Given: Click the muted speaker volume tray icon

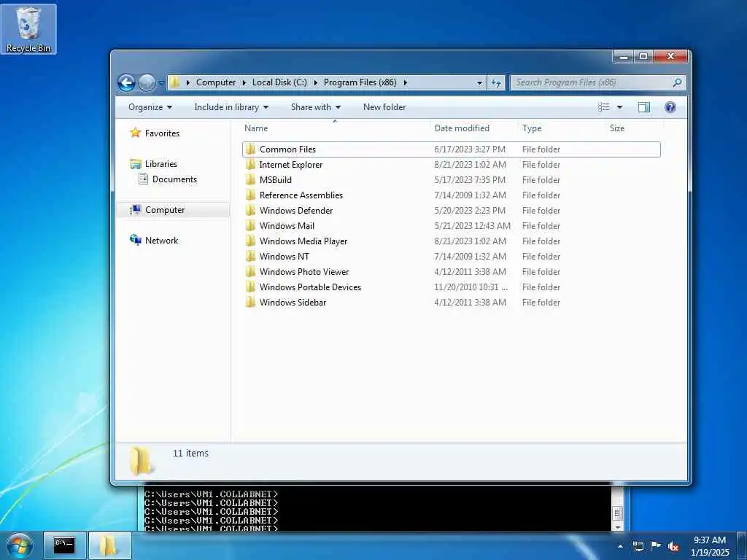Looking at the screenshot, I should pos(673,547).
